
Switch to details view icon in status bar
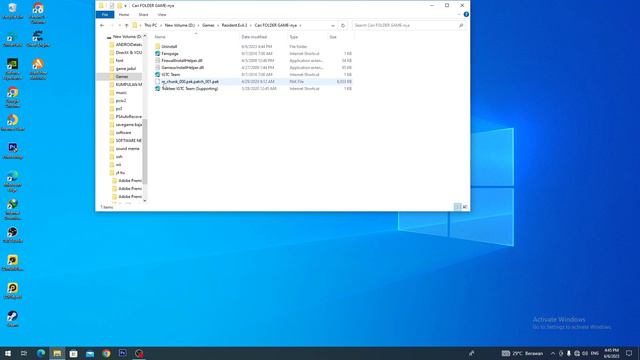tap(457, 207)
